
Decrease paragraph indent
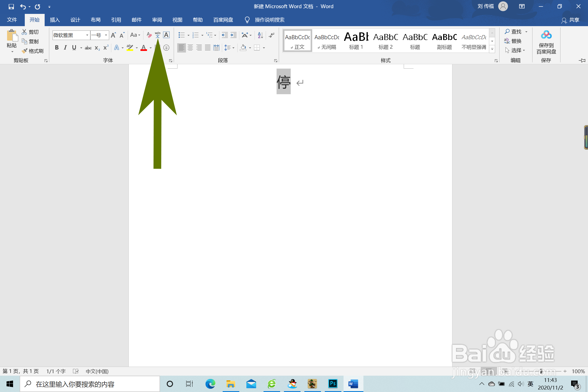225,35
